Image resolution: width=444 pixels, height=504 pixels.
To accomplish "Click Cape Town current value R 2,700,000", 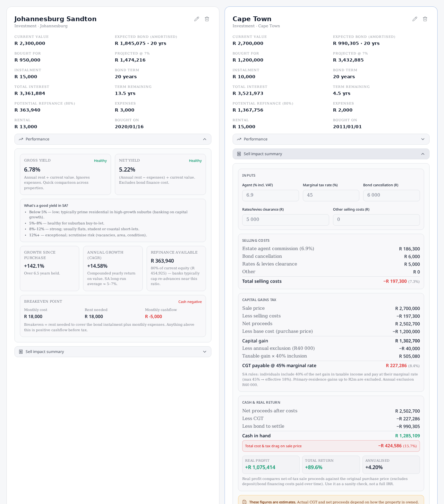I will pyautogui.click(x=248, y=43).
